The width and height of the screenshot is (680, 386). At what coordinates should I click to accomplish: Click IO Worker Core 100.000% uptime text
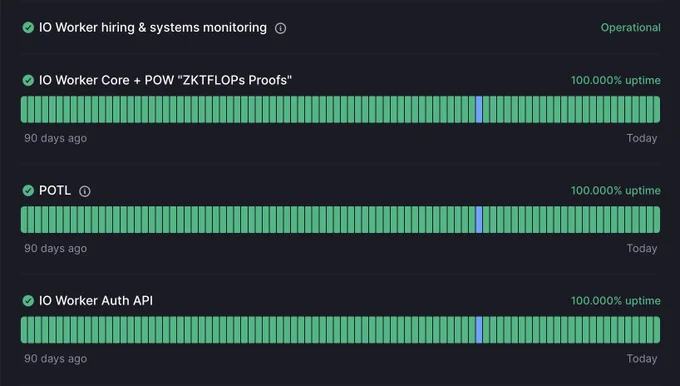point(616,80)
